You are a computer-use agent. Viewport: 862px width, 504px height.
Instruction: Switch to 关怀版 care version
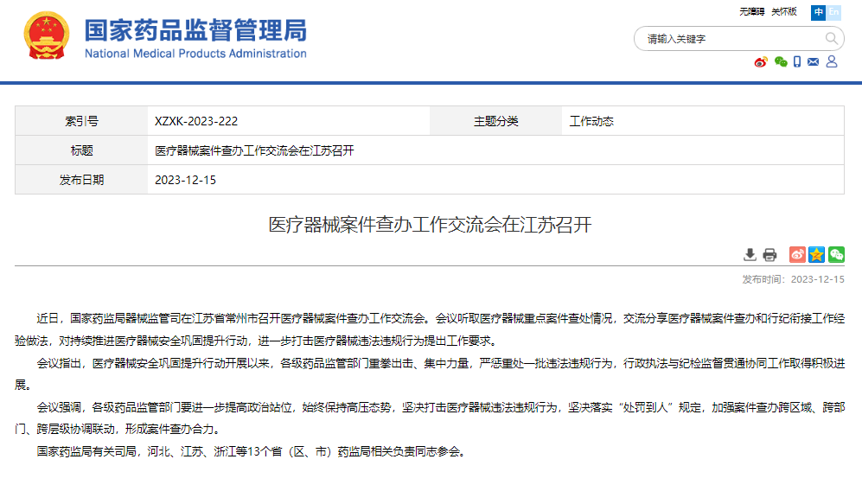pos(783,12)
